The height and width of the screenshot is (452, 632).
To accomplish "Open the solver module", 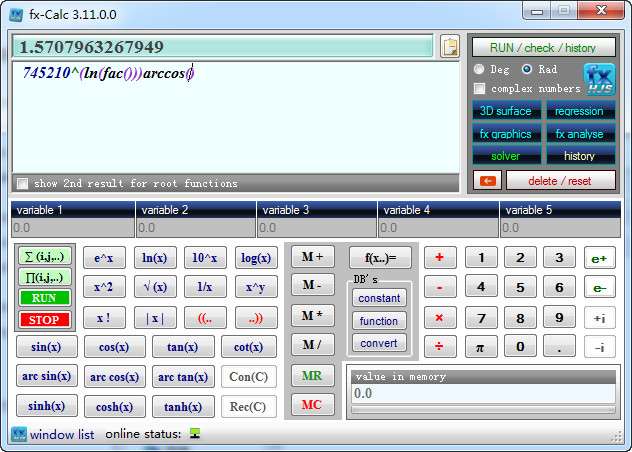I will 506,156.
